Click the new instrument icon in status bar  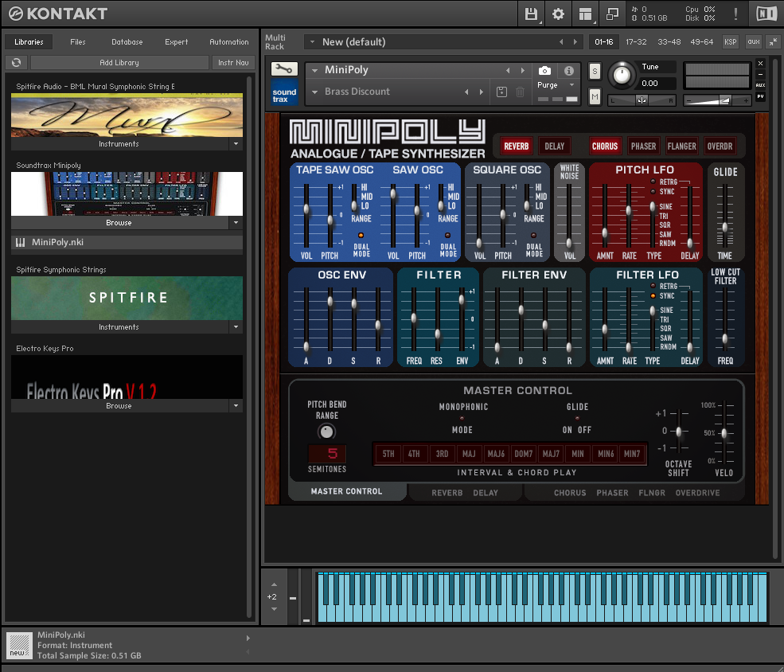click(19, 646)
